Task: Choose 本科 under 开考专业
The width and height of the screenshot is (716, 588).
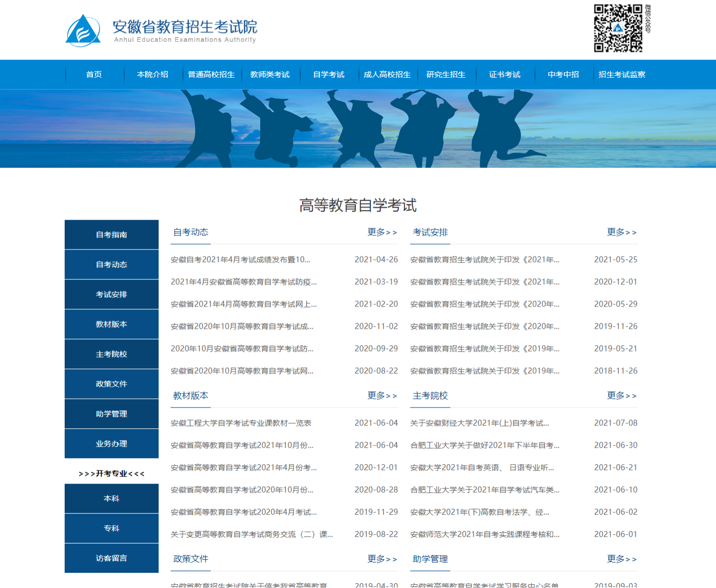Action: tap(111, 499)
